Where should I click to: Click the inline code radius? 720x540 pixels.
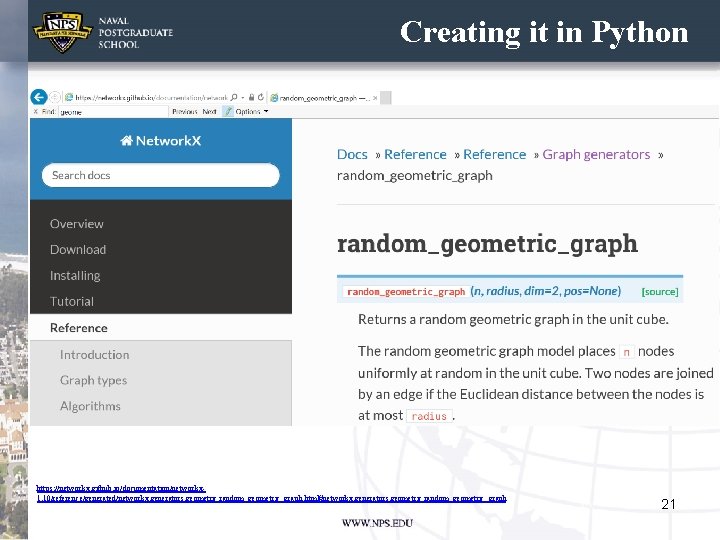429,416
